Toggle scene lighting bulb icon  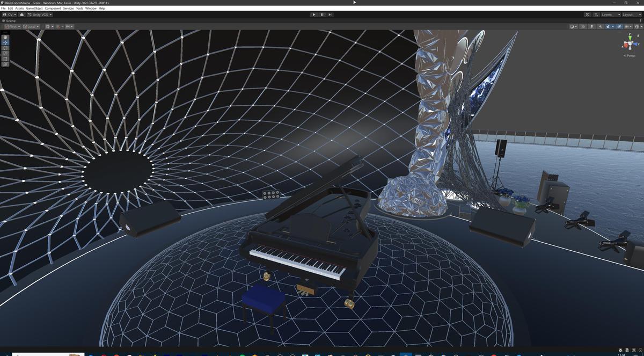[592, 26]
